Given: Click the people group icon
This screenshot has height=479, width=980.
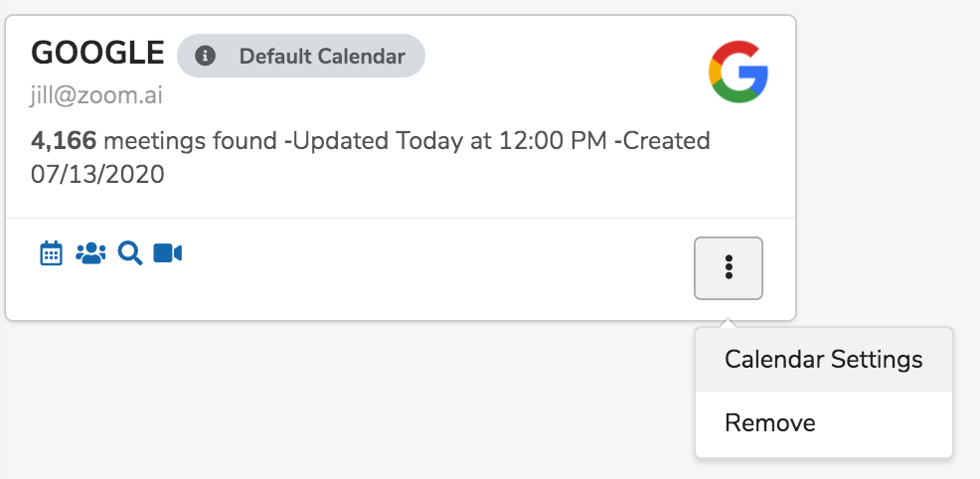Looking at the screenshot, I should pos(90,253).
